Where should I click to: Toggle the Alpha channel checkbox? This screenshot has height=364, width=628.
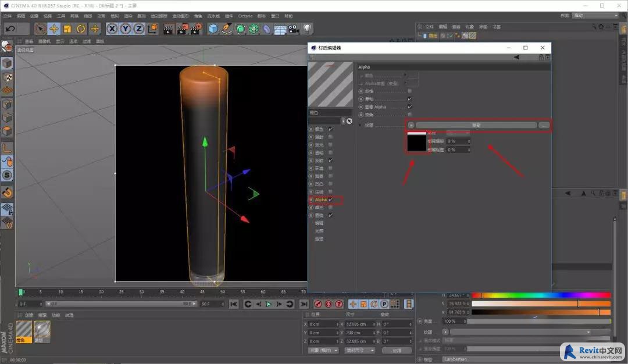tap(330, 199)
